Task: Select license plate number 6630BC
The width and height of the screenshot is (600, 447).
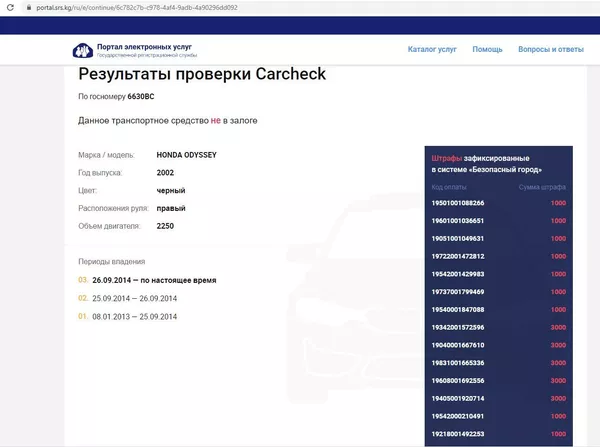Action: tap(141, 96)
